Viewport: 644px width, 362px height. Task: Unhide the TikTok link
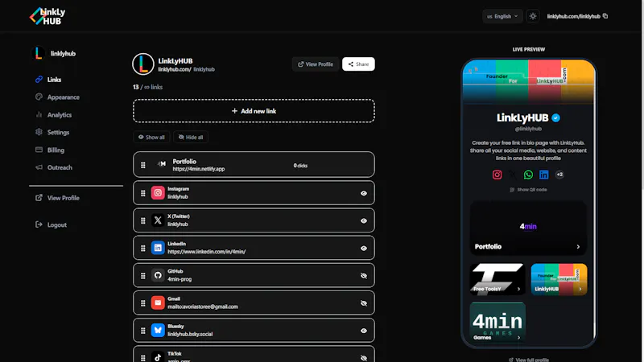coord(364,358)
